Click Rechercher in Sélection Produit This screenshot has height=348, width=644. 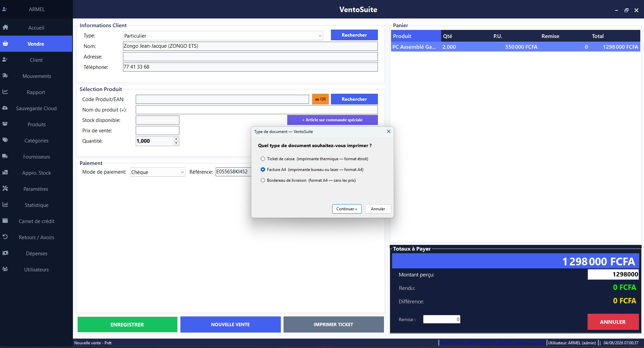point(354,99)
